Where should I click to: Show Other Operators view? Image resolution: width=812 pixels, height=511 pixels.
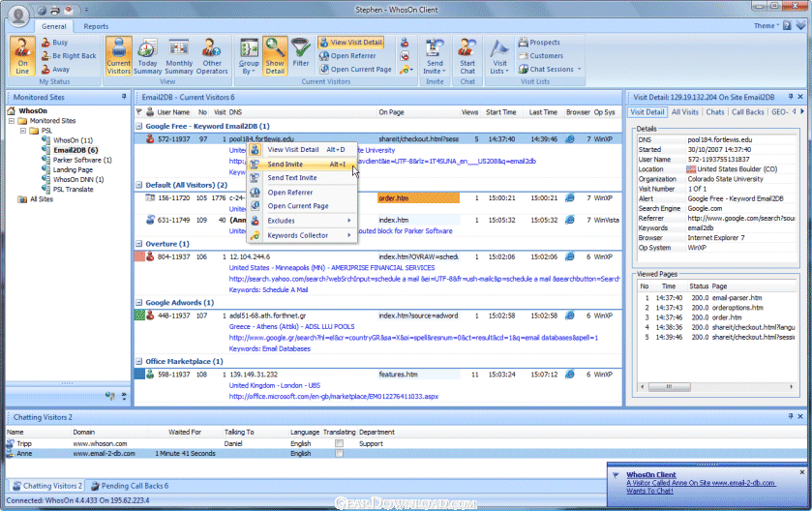click(x=212, y=56)
